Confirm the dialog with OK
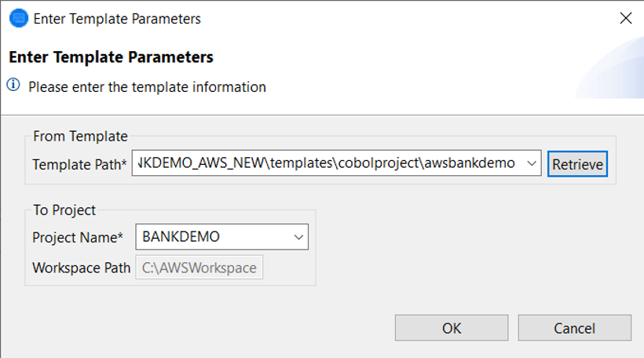The image size is (644, 358). 452,328
